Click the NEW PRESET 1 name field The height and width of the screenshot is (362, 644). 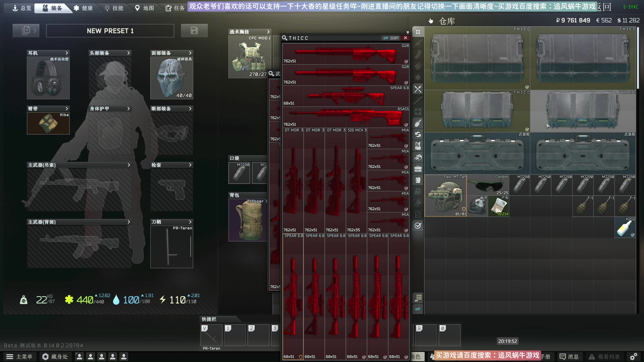[x=110, y=31]
